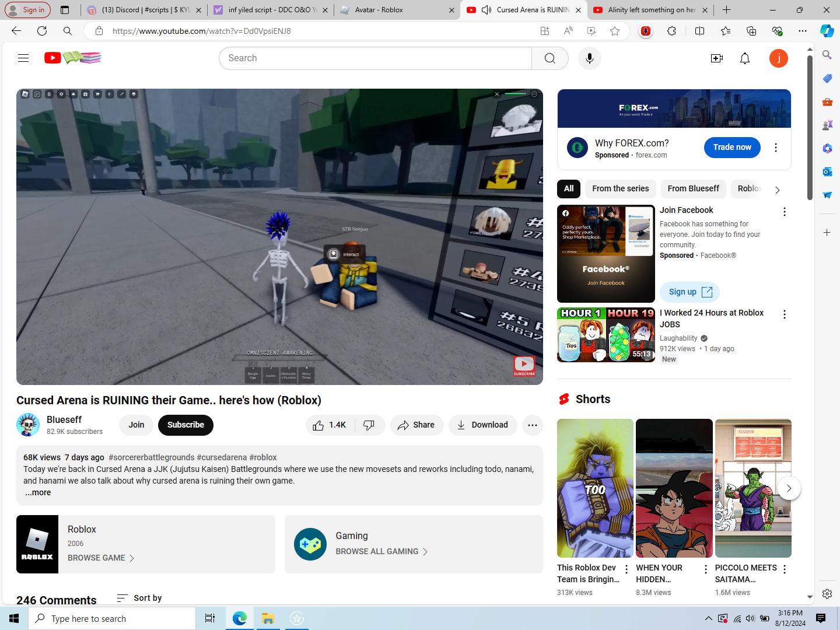Screen dimensions: 840x630
Task: Click the page vertical scrollbar
Action: pyautogui.click(x=810, y=128)
